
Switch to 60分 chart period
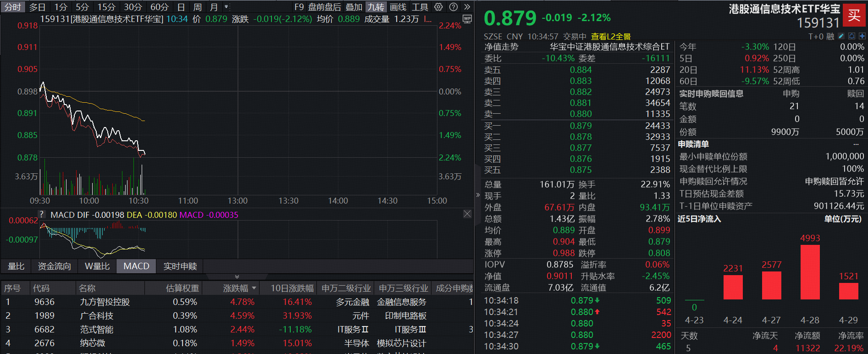(160, 7)
